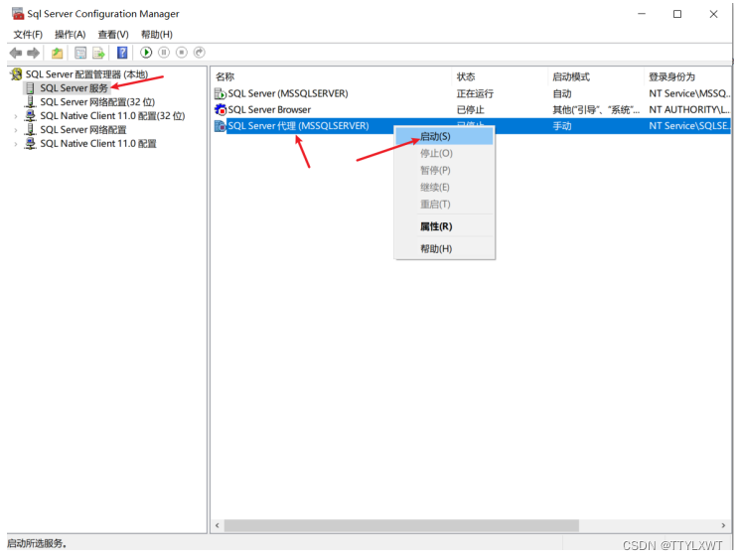
Task: Sort by the 名称 column header
Action: (x=332, y=76)
